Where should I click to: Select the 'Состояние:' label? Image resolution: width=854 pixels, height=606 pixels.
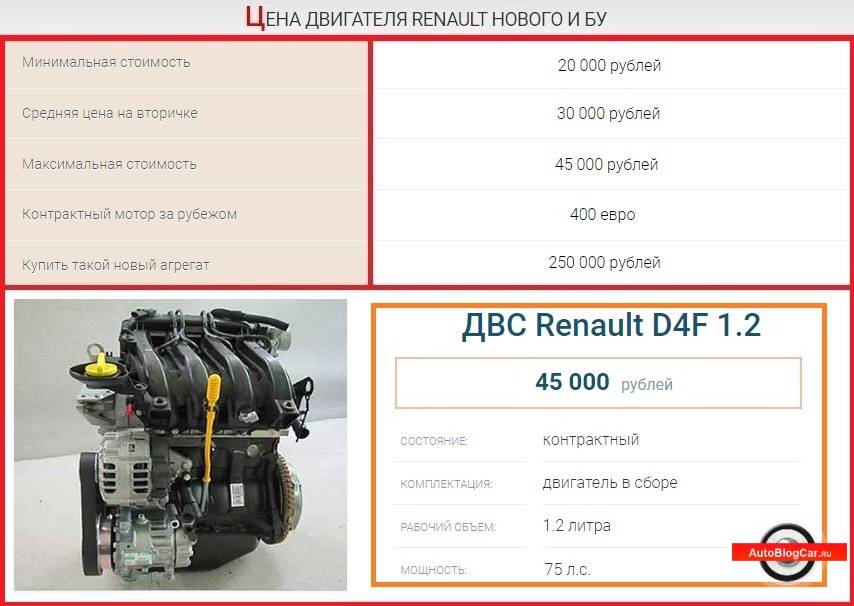[x=434, y=441]
